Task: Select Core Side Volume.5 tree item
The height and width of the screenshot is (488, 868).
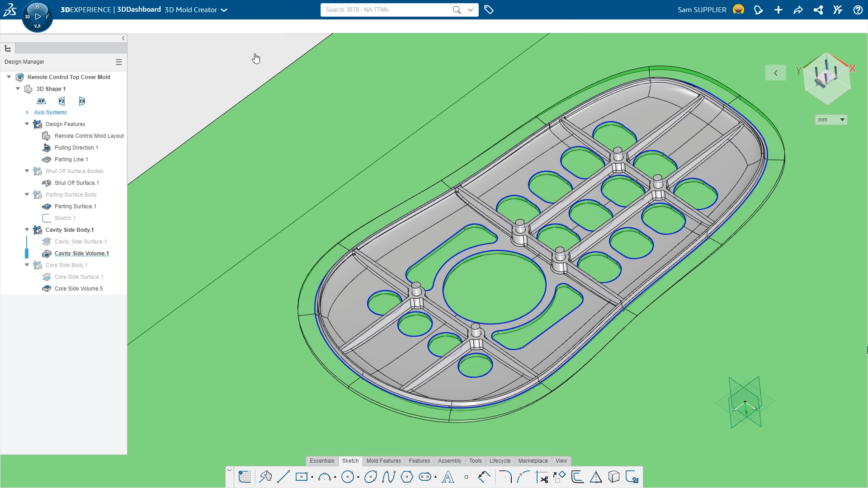Action: click(78, 288)
